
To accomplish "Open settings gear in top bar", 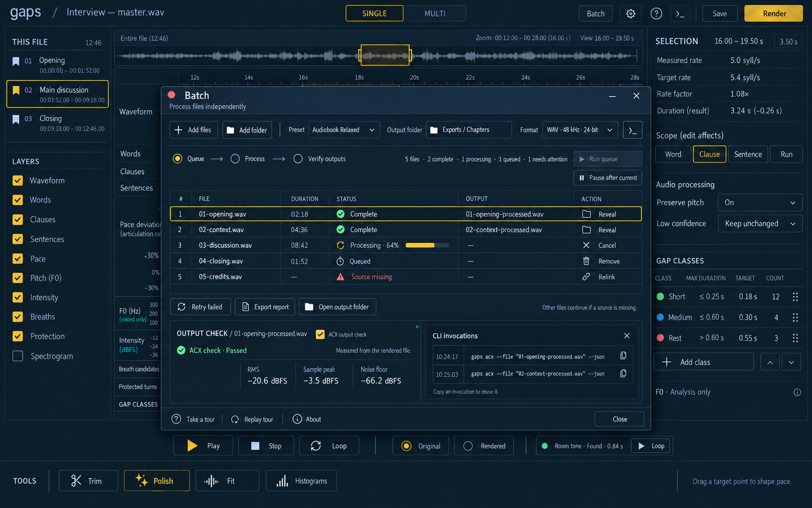I will click(631, 14).
